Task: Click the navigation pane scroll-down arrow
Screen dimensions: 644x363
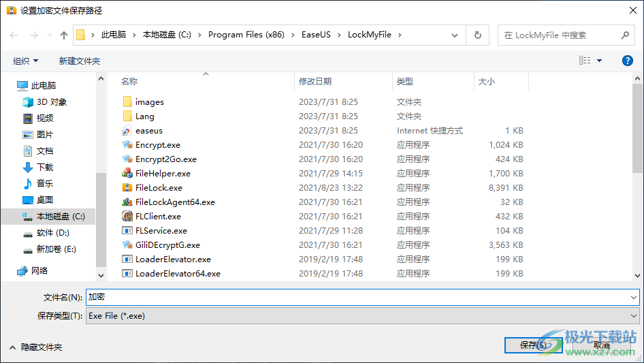Action: 101,275
